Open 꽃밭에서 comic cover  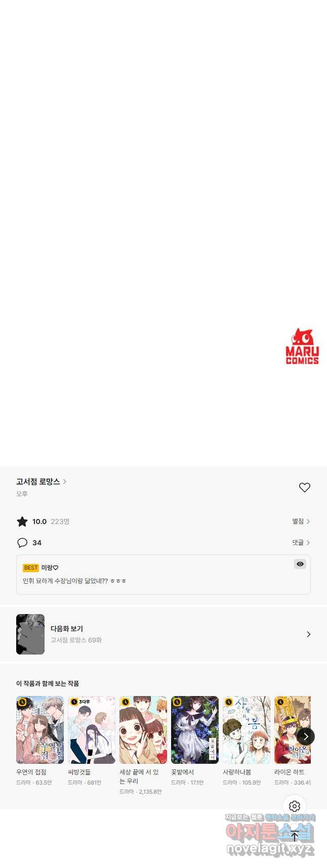(x=195, y=730)
